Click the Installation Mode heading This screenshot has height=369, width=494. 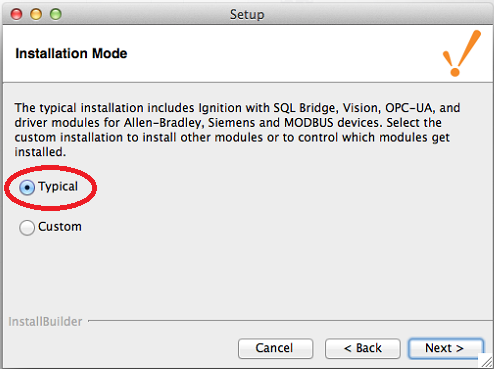pos(71,53)
